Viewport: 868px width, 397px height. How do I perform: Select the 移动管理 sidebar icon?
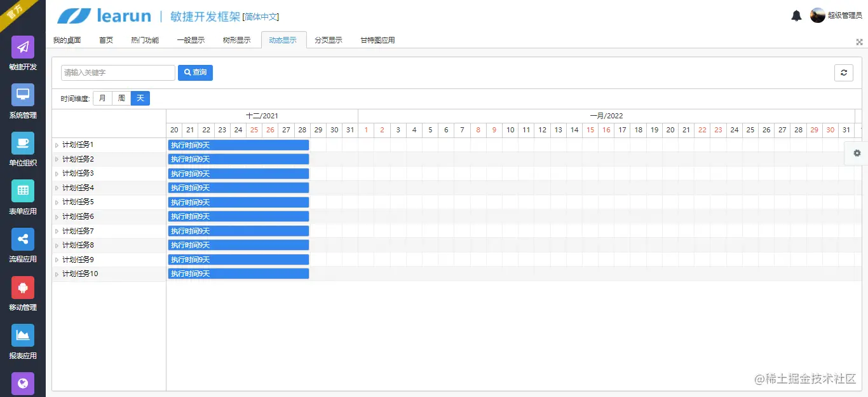tap(22, 294)
